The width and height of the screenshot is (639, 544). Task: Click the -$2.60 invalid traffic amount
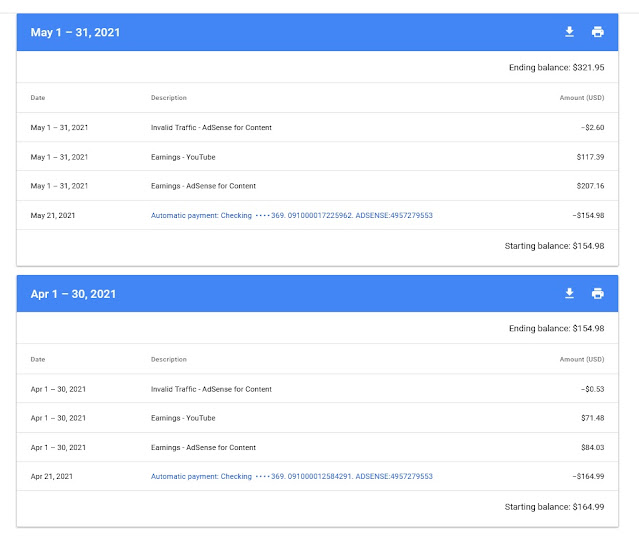coord(593,128)
